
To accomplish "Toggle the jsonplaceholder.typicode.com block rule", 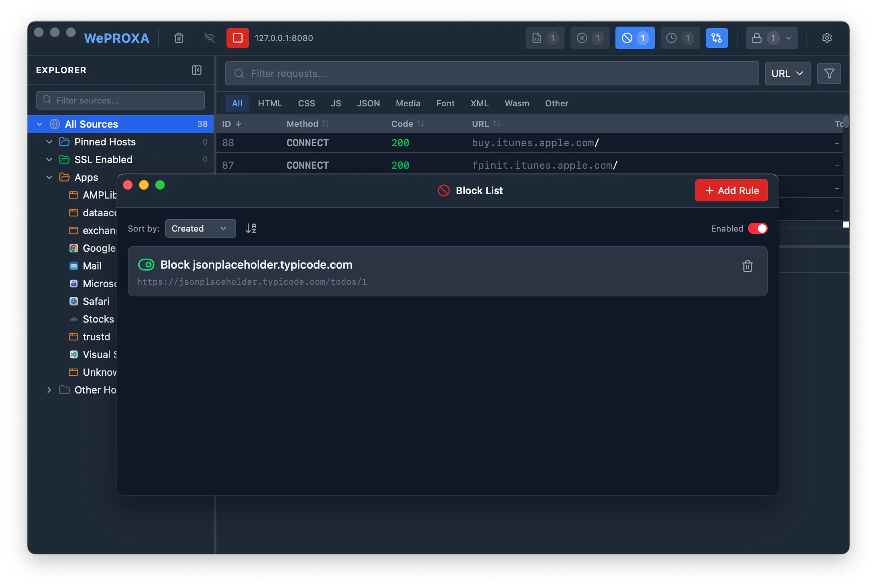I will pos(146,265).
